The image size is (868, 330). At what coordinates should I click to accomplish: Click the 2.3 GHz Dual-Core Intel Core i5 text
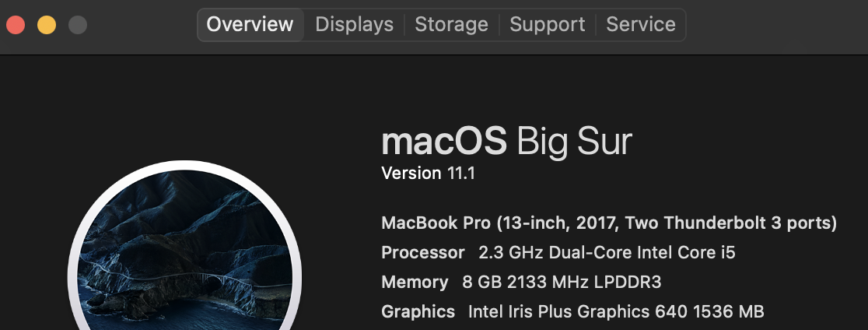pyautogui.click(x=607, y=253)
